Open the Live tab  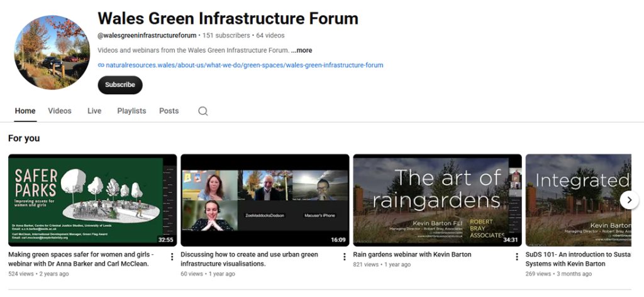(94, 111)
